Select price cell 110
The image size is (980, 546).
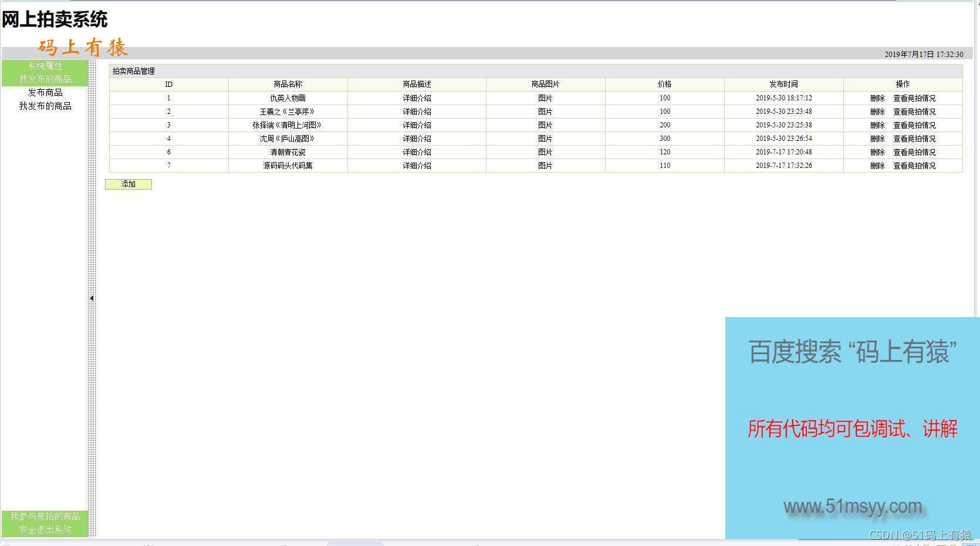pyautogui.click(x=665, y=166)
